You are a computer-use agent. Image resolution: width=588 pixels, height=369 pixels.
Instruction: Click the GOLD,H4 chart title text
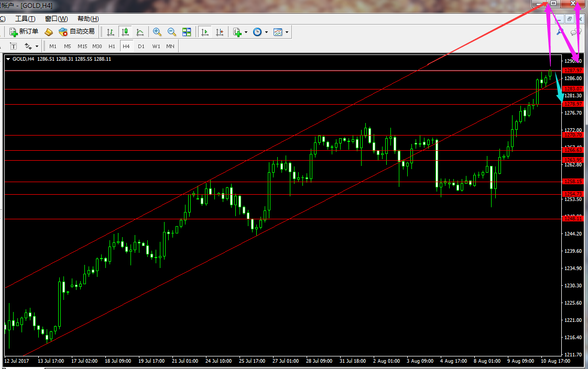click(23, 59)
